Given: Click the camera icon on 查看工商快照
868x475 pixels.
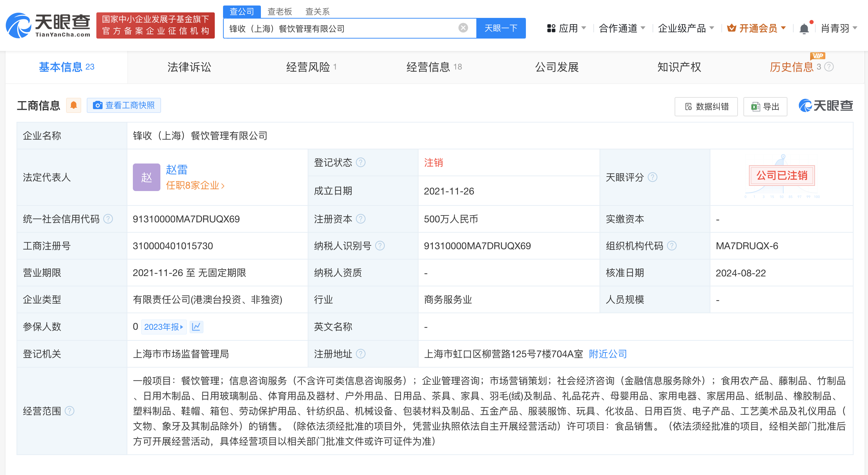Looking at the screenshot, I should point(98,105).
